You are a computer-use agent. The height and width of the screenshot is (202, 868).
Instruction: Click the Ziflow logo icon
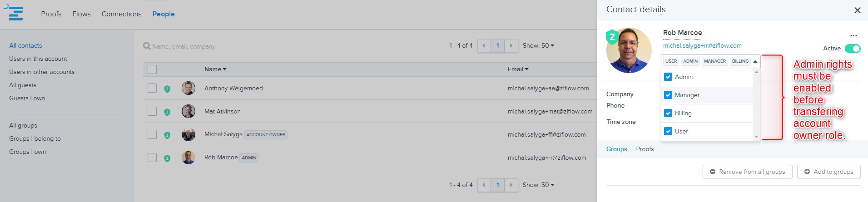pos(15,13)
